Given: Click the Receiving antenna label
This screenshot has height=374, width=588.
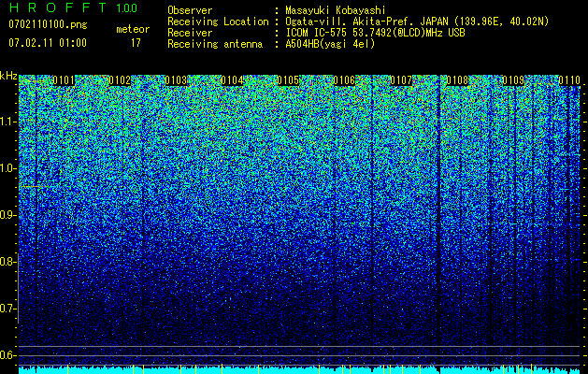Looking at the screenshot, I should tap(215, 44).
